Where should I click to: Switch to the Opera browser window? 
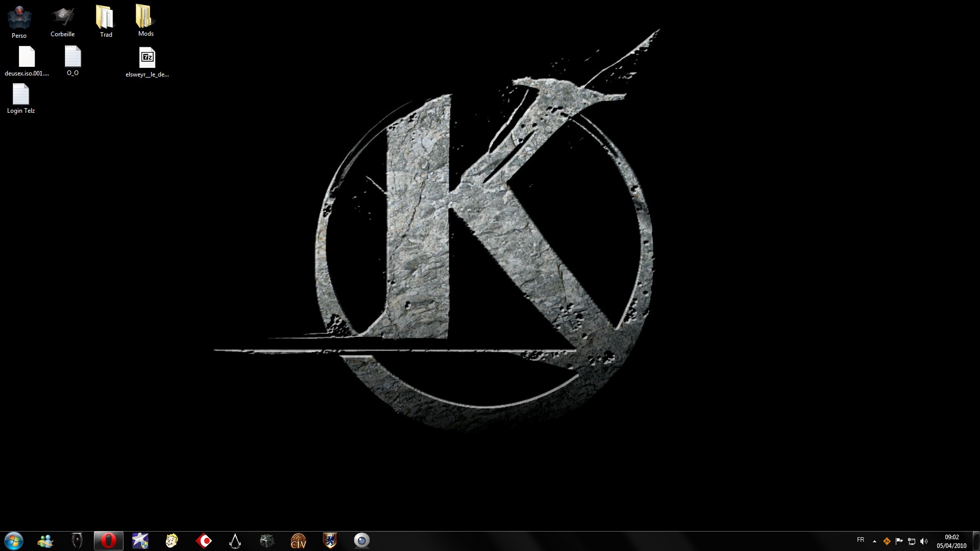108,541
